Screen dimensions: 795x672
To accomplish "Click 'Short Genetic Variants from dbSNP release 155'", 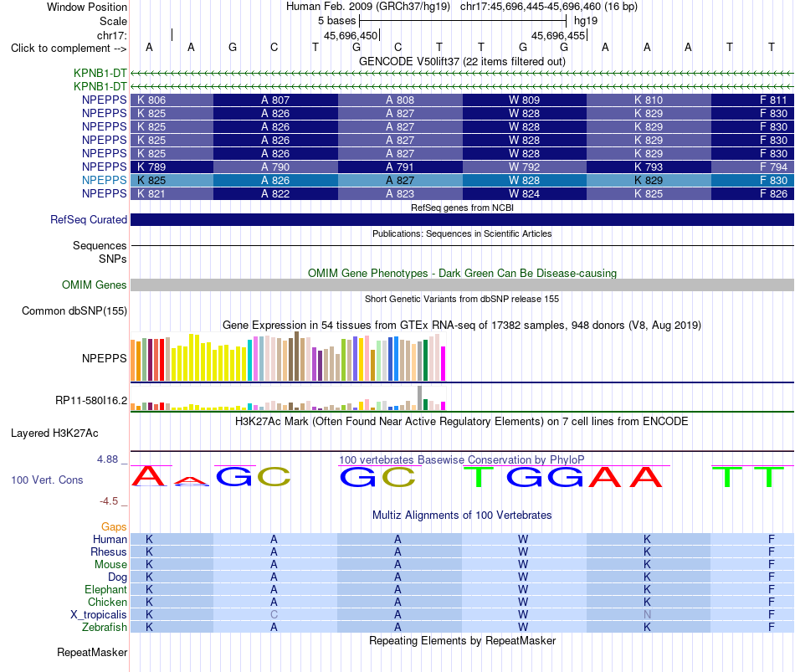I will click(x=462, y=300).
